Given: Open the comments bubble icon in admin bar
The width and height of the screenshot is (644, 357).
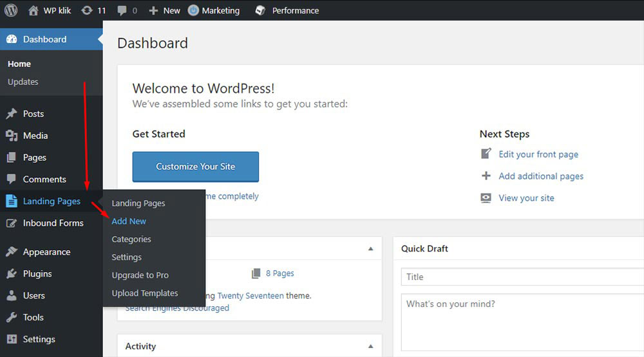Looking at the screenshot, I should (122, 11).
